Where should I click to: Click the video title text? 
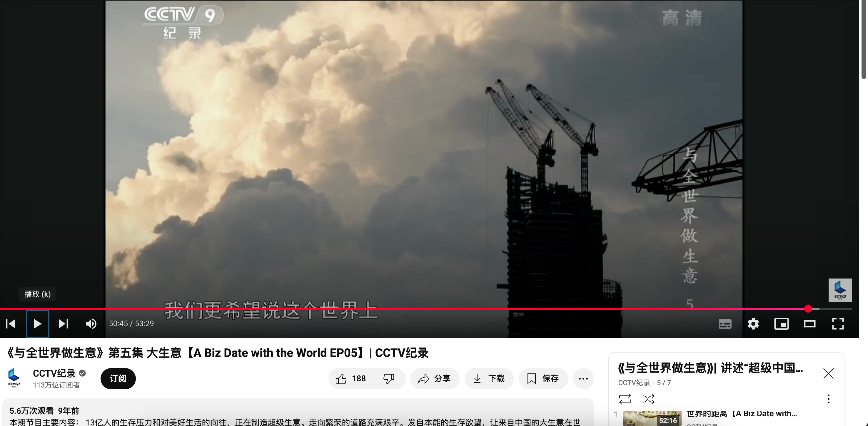pyautogui.click(x=218, y=353)
